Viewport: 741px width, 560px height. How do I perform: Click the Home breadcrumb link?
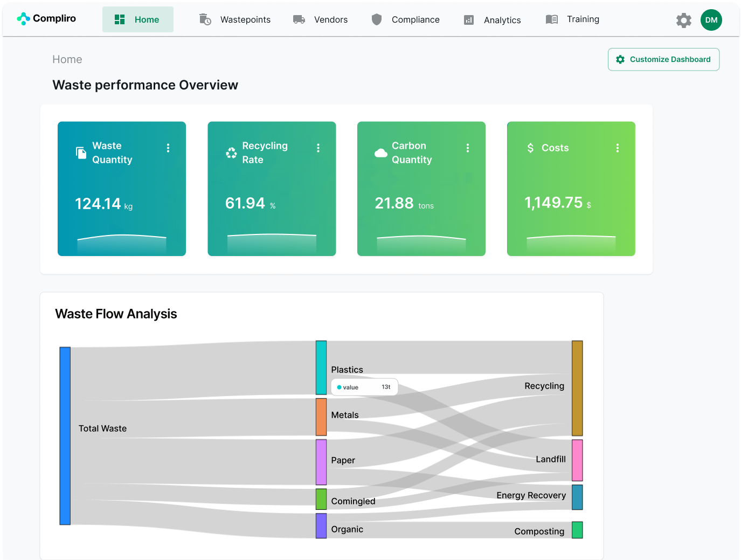click(x=67, y=59)
